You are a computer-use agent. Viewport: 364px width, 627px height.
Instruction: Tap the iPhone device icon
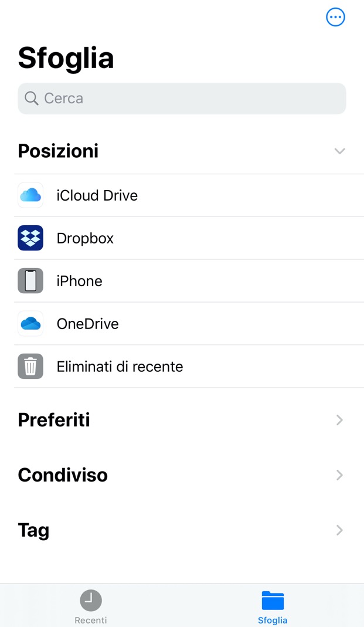click(x=30, y=281)
